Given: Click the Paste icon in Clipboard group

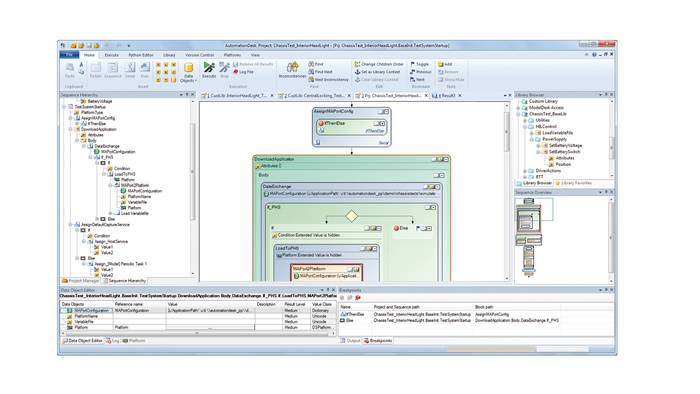Looking at the screenshot, I should (x=70, y=68).
